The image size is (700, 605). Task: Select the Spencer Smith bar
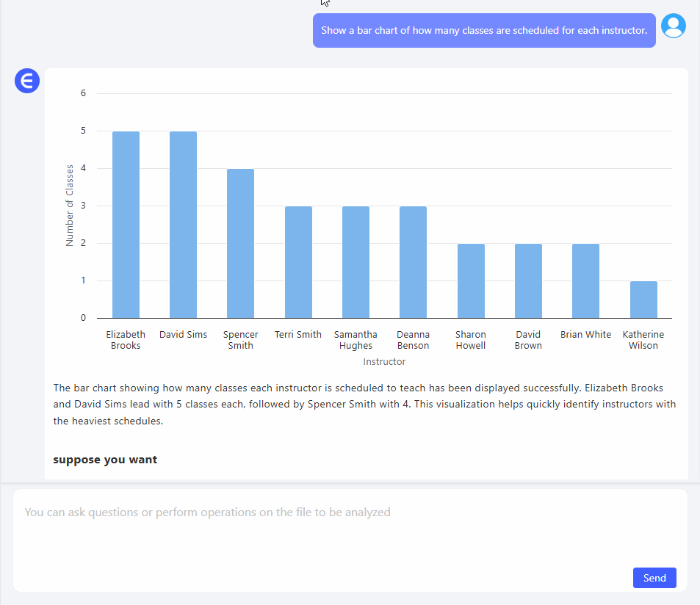240,243
